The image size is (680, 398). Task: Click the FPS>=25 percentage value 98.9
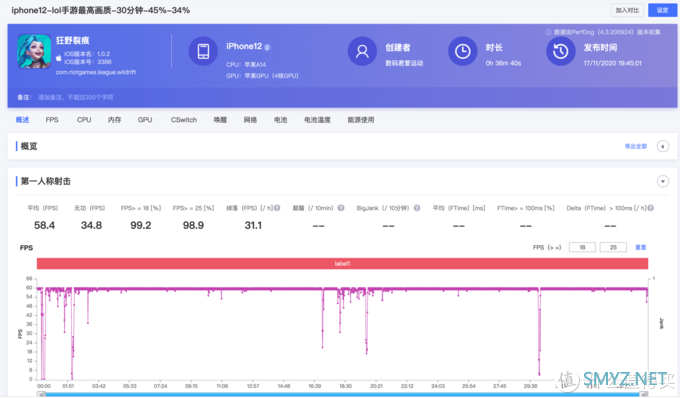(x=193, y=225)
